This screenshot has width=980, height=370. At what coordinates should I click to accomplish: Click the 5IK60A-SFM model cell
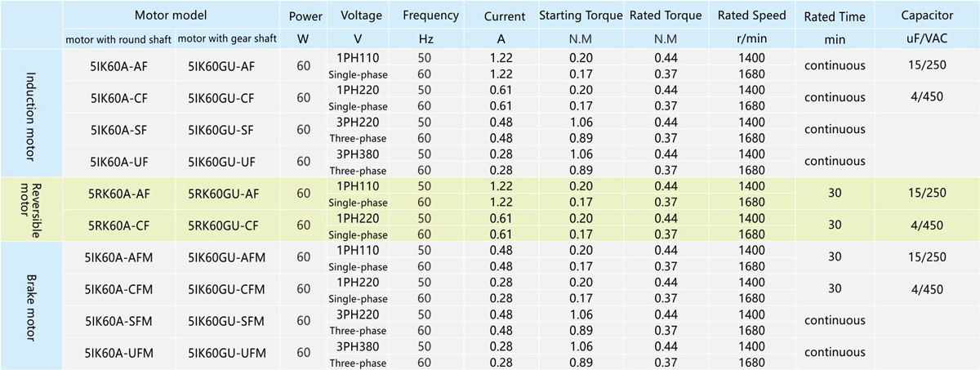119,320
